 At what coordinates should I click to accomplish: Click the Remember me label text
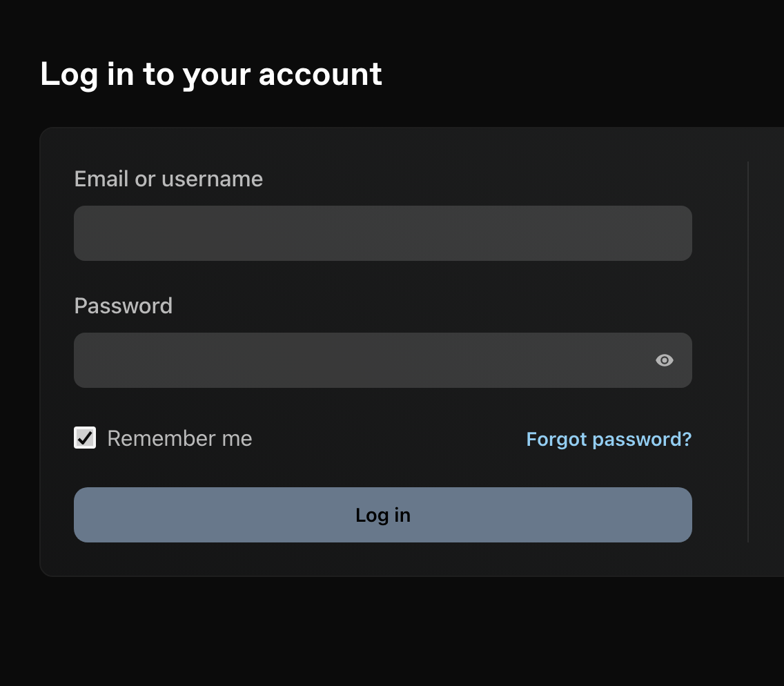[x=179, y=438]
